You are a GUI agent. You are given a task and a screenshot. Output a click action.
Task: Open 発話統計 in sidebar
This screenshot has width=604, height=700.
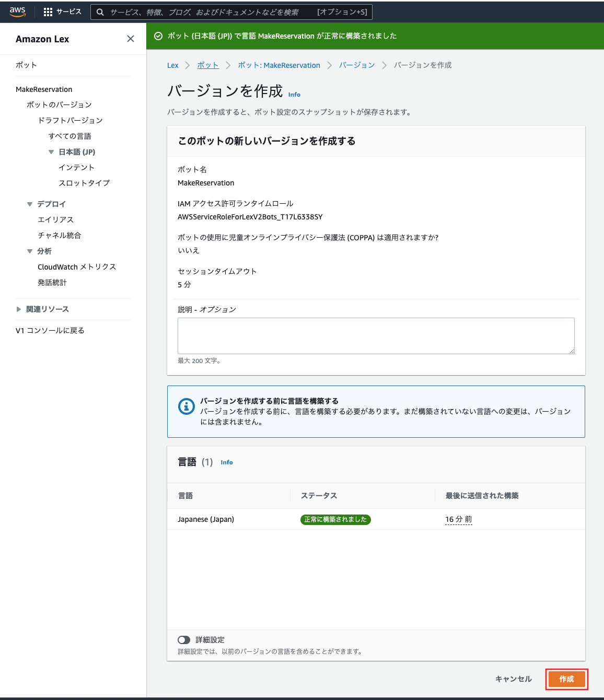point(52,283)
